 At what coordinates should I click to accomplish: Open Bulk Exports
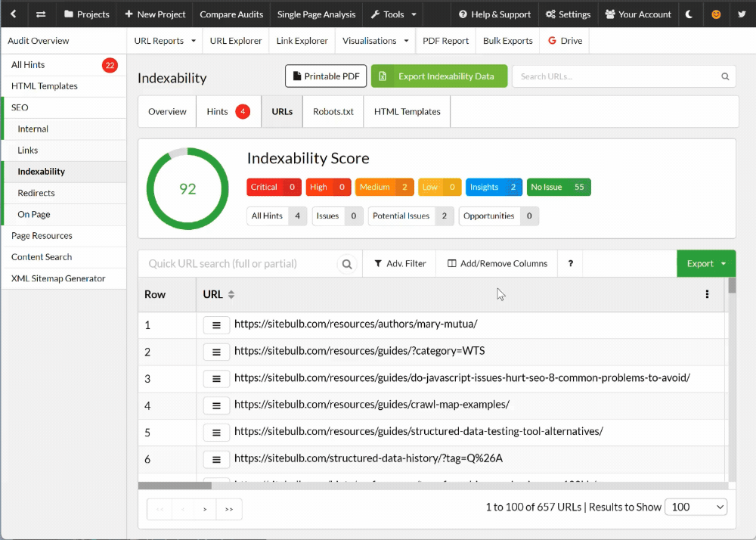508,41
